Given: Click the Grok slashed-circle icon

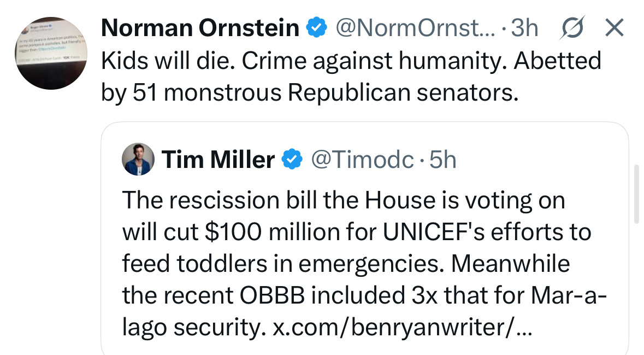Looking at the screenshot, I should (572, 28).
